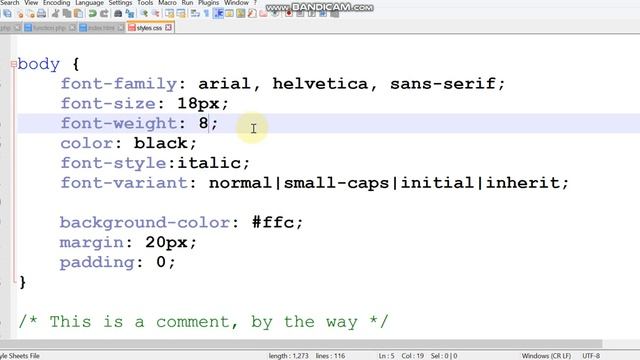
Task: Click the length : 1,273 status entry
Action: (288, 356)
